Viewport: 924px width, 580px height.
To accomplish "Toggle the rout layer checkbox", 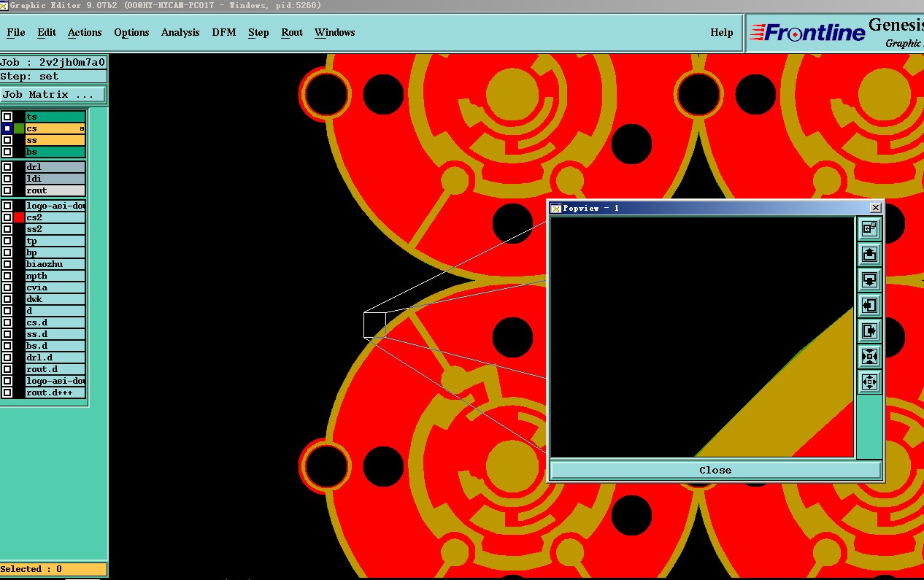I will (7, 190).
